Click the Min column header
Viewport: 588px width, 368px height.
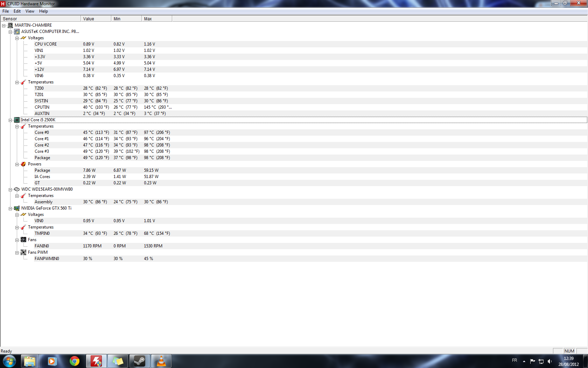click(x=126, y=19)
